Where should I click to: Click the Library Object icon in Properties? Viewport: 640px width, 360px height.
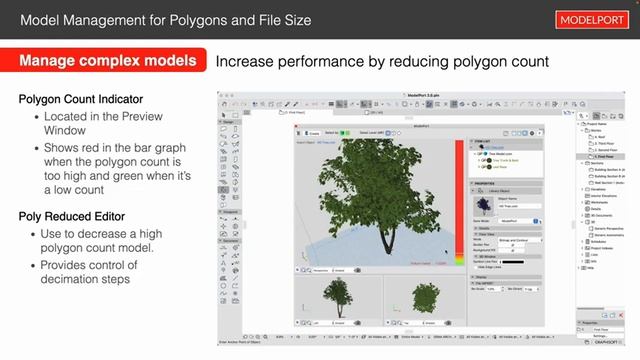pos(481,191)
